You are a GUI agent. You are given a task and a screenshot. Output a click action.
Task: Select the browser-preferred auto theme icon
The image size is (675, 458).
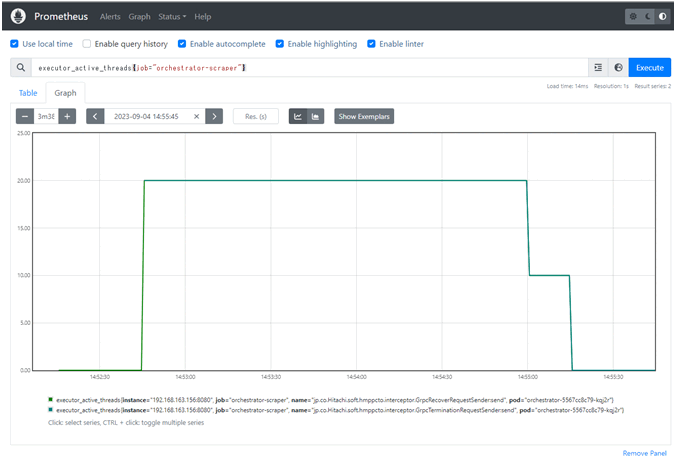coord(659,17)
